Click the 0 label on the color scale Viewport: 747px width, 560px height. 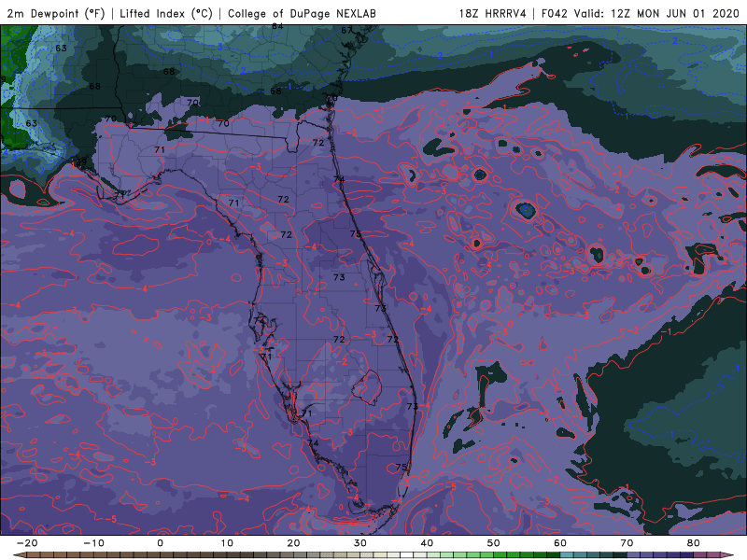click(160, 543)
